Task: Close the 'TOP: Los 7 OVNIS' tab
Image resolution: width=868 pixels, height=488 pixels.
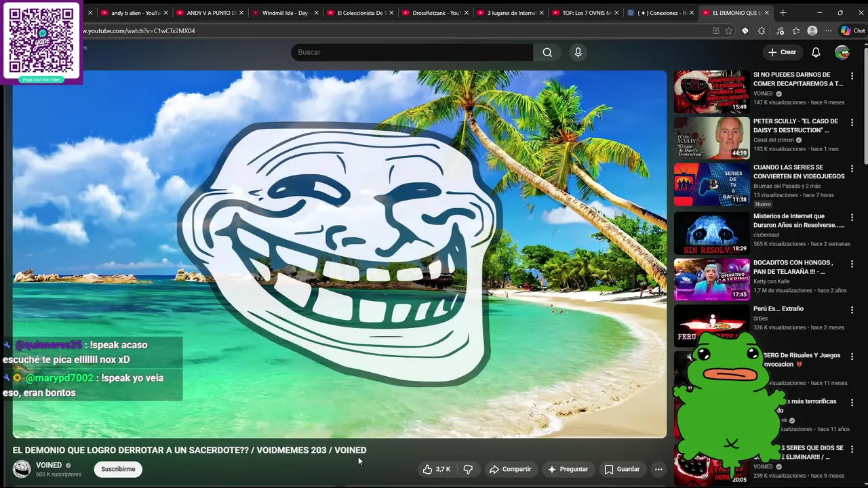Action: 617,13
